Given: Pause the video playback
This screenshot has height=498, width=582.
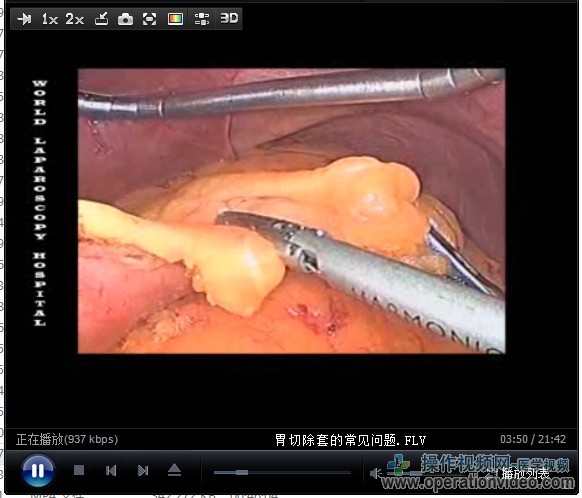Looking at the screenshot, I should click(38, 471).
